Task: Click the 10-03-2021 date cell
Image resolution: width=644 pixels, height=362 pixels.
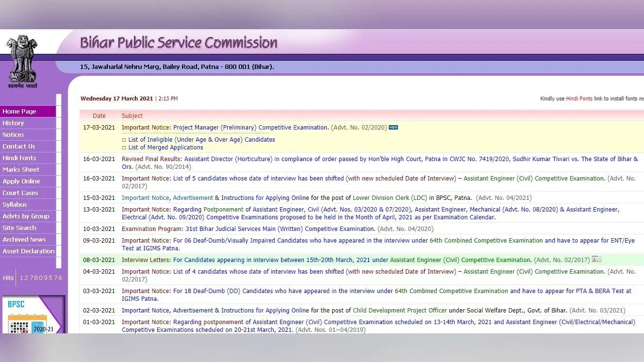Action: (99, 229)
